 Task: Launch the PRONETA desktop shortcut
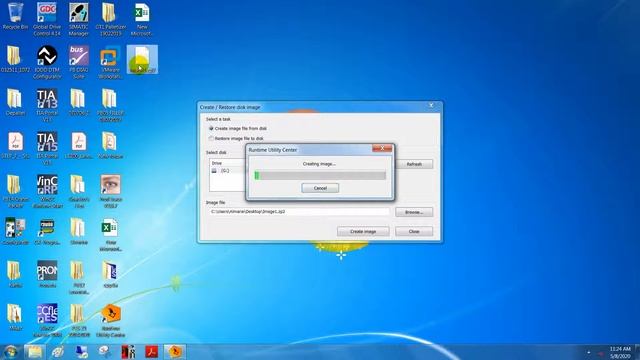tap(47, 274)
